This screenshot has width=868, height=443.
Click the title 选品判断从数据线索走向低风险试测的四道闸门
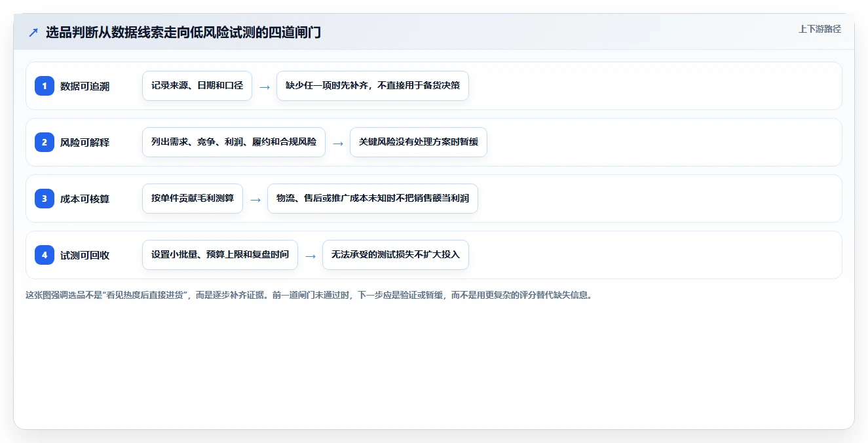tap(183, 32)
